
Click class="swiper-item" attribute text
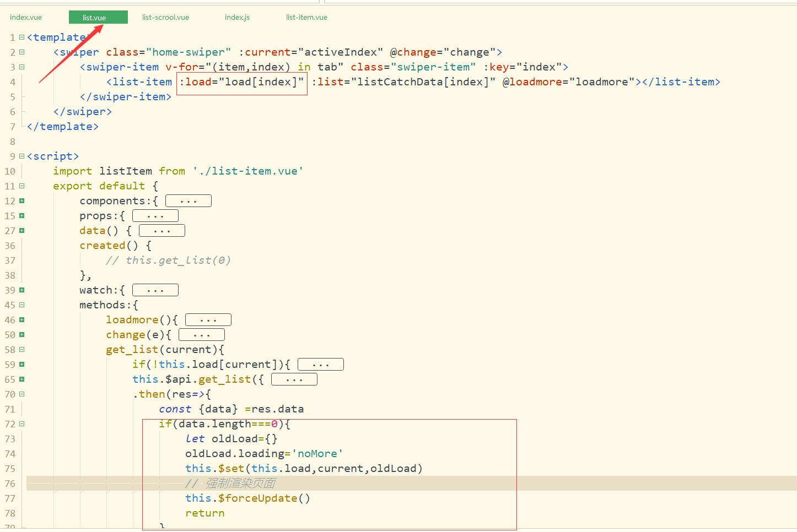(413, 67)
